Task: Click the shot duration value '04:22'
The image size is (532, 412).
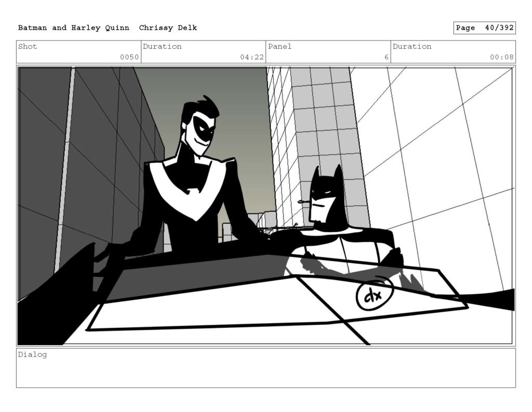Action: (x=252, y=57)
